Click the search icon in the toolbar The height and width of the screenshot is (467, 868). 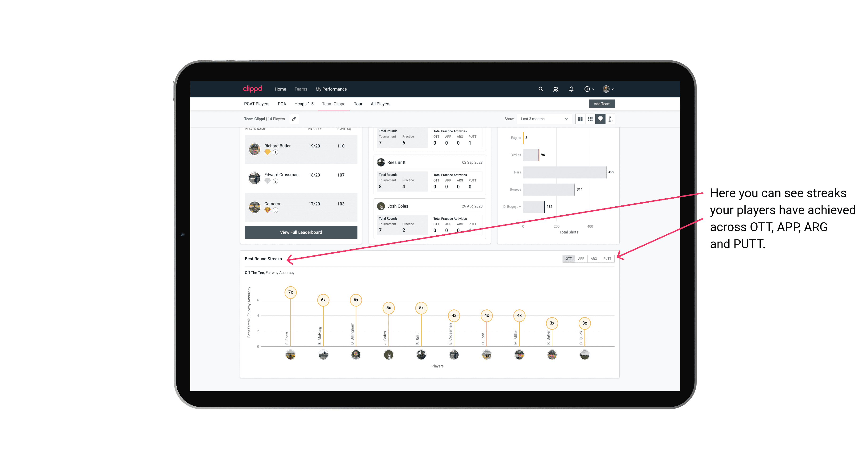(x=541, y=89)
